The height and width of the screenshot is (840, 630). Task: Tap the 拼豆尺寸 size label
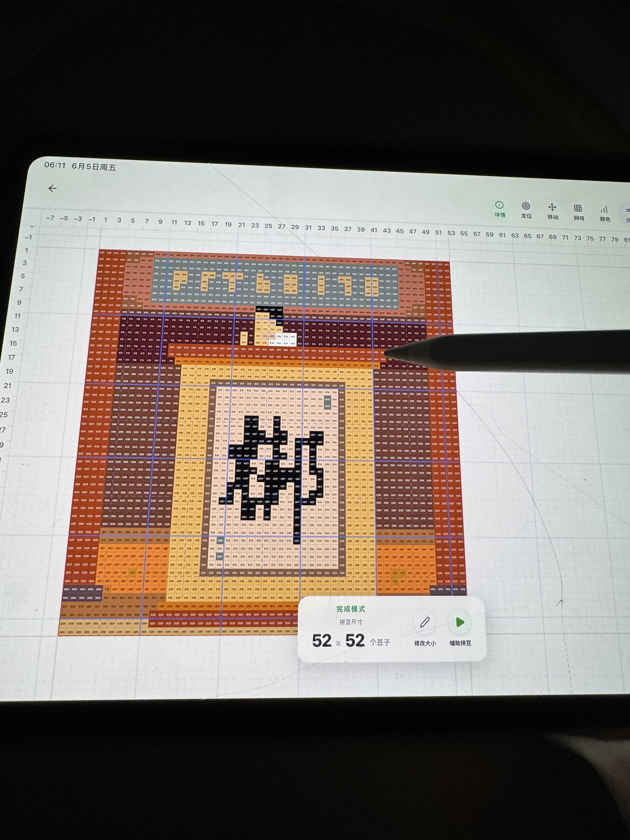tap(351, 622)
